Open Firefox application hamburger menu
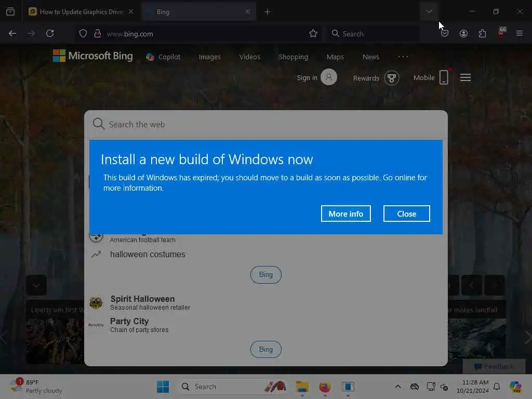 520,33
